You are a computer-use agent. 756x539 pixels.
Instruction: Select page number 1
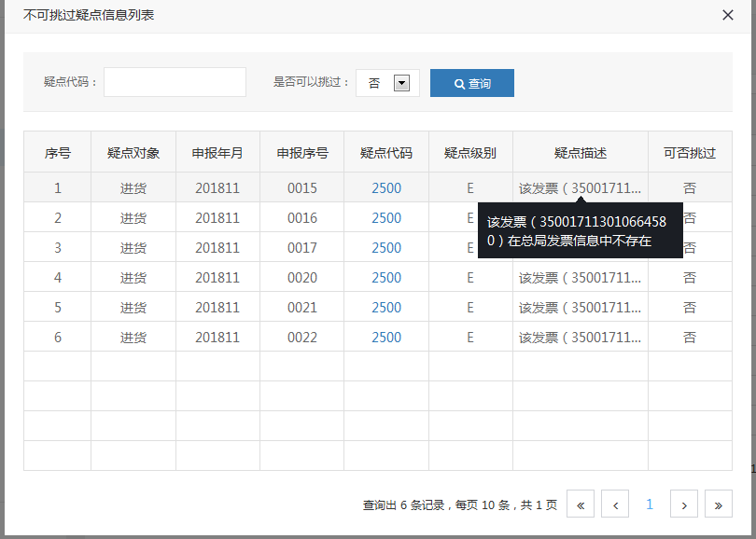[x=650, y=504]
